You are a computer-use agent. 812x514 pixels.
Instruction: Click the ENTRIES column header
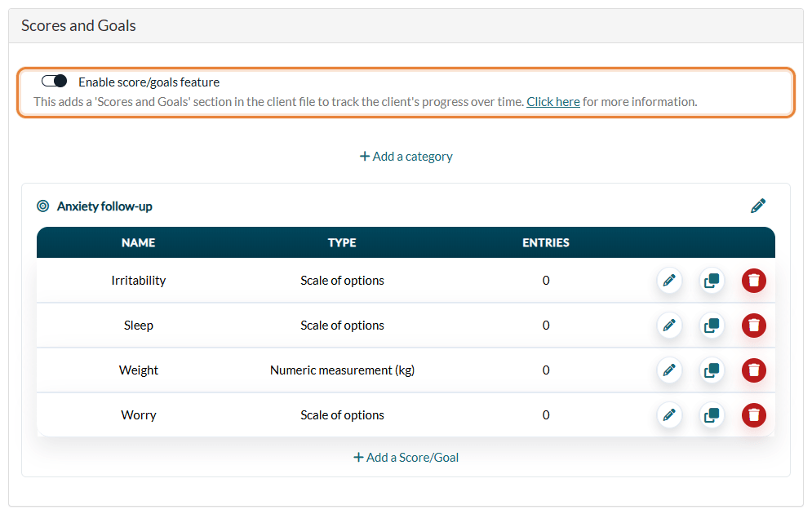coord(546,243)
